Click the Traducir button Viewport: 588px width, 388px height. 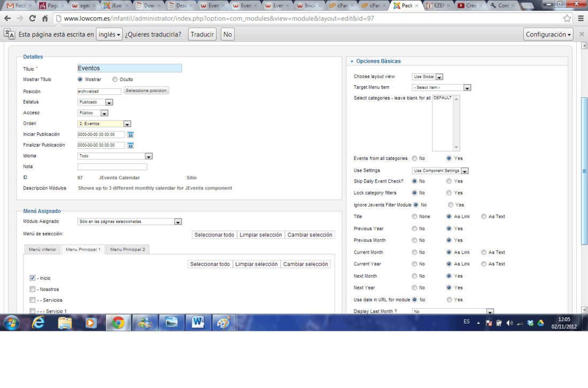pos(202,34)
